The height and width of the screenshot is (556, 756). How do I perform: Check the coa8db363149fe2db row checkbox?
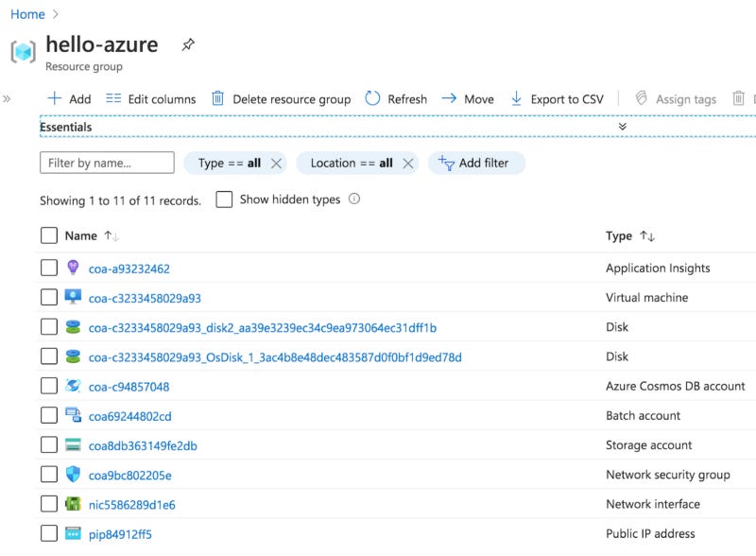(x=49, y=444)
